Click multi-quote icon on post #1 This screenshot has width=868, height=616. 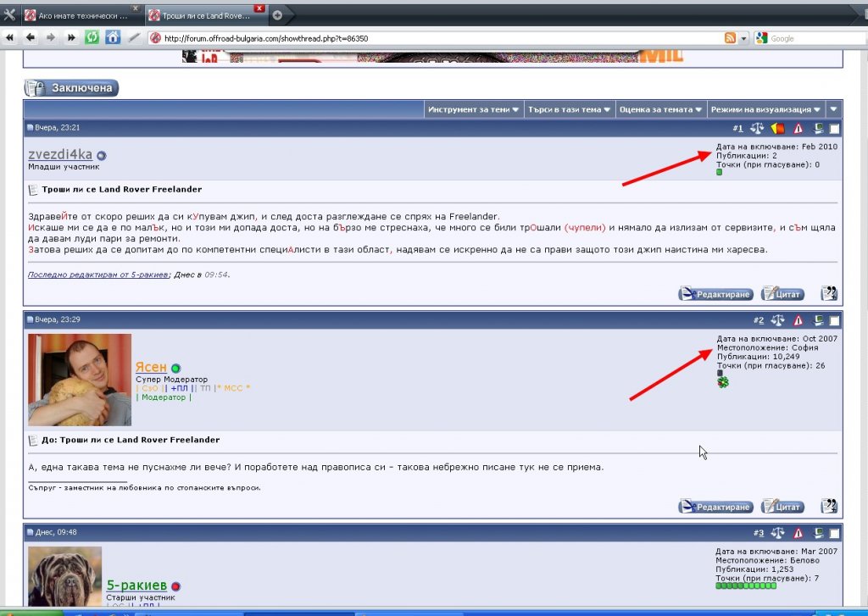(829, 293)
